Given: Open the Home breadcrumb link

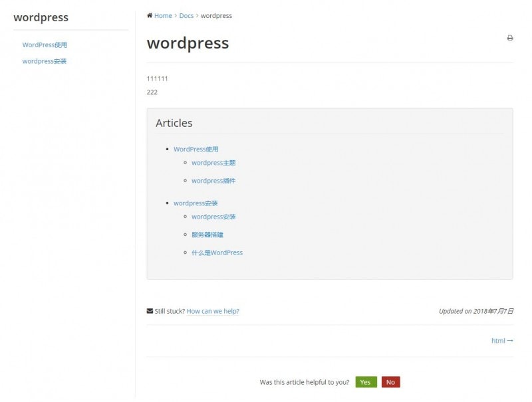Looking at the screenshot, I should (x=163, y=15).
